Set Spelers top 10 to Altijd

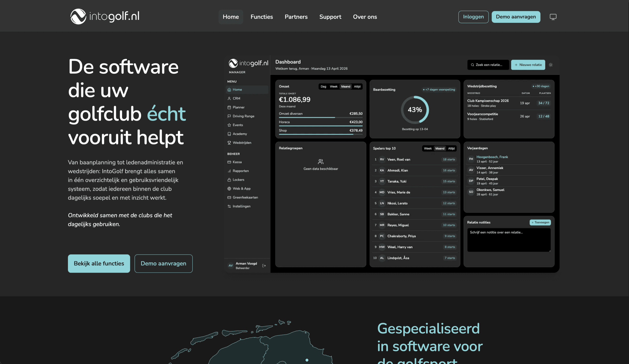(x=451, y=148)
